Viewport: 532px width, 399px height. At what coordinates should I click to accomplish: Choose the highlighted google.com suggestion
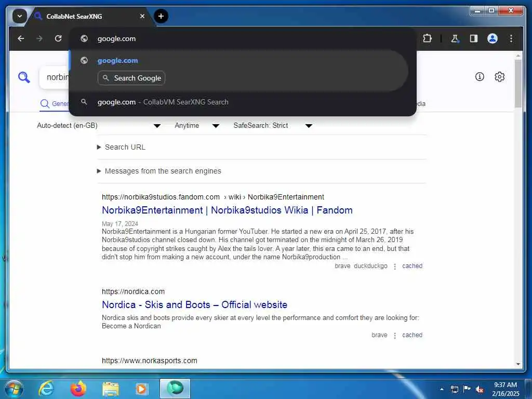(x=238, y=71)
